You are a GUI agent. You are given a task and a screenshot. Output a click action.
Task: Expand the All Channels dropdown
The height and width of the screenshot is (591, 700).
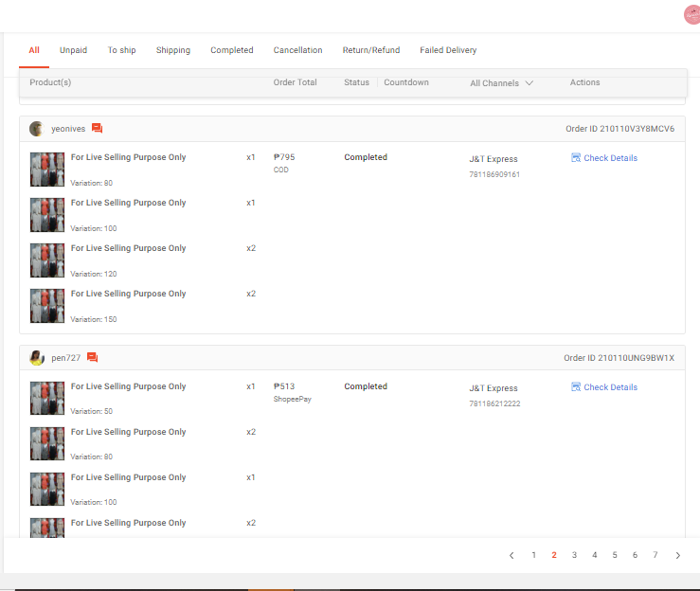(502, 83)
